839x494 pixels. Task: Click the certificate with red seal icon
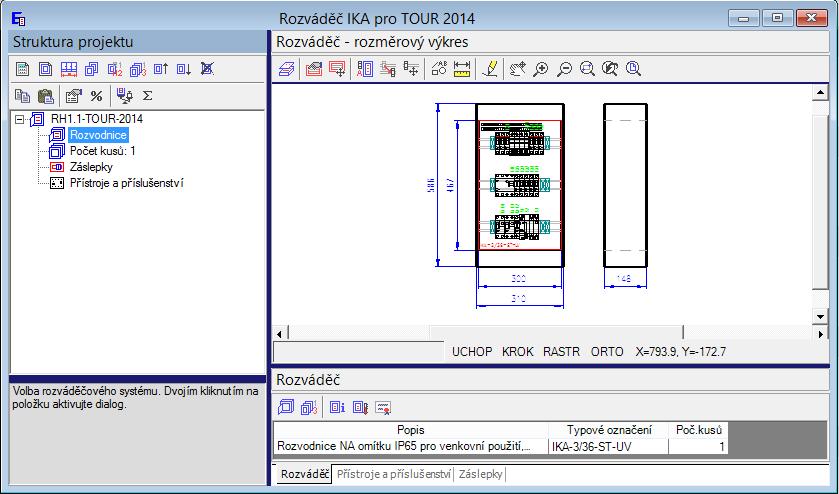coord(383,408)
